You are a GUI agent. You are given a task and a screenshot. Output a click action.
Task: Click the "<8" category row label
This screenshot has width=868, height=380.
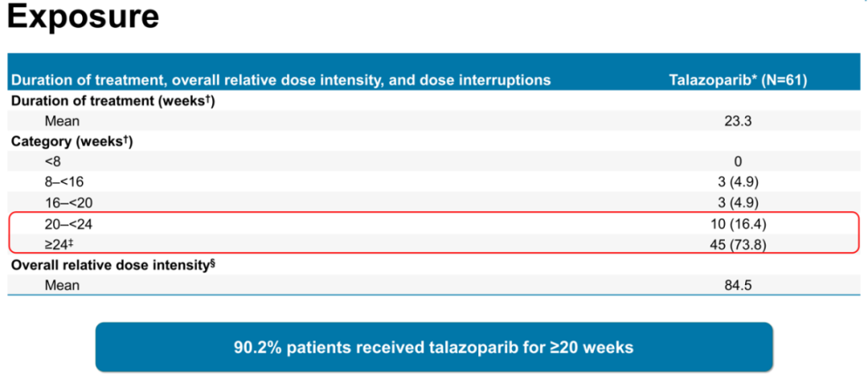click(x=53, y=161)
